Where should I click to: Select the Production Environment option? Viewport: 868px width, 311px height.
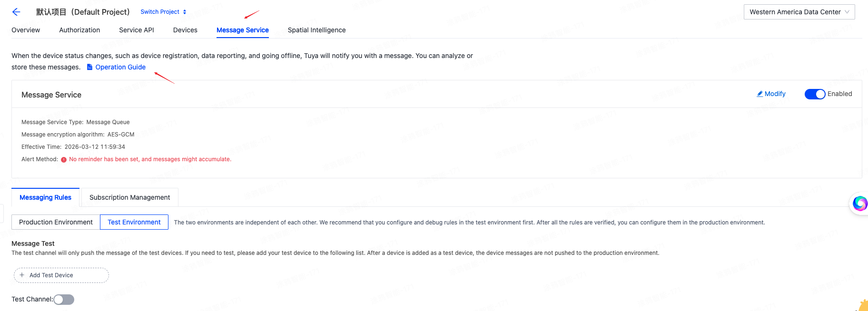56,222
